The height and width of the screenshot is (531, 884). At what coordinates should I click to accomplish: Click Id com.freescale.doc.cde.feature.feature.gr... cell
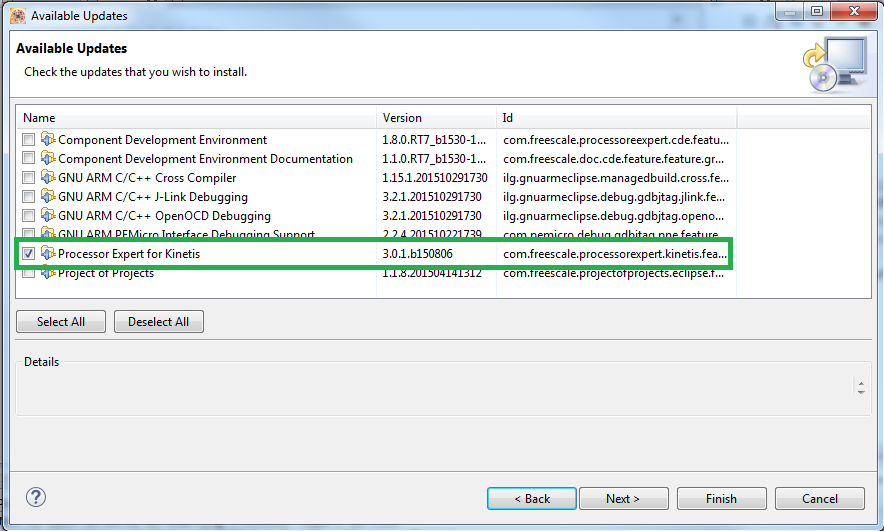coord(613,159)
